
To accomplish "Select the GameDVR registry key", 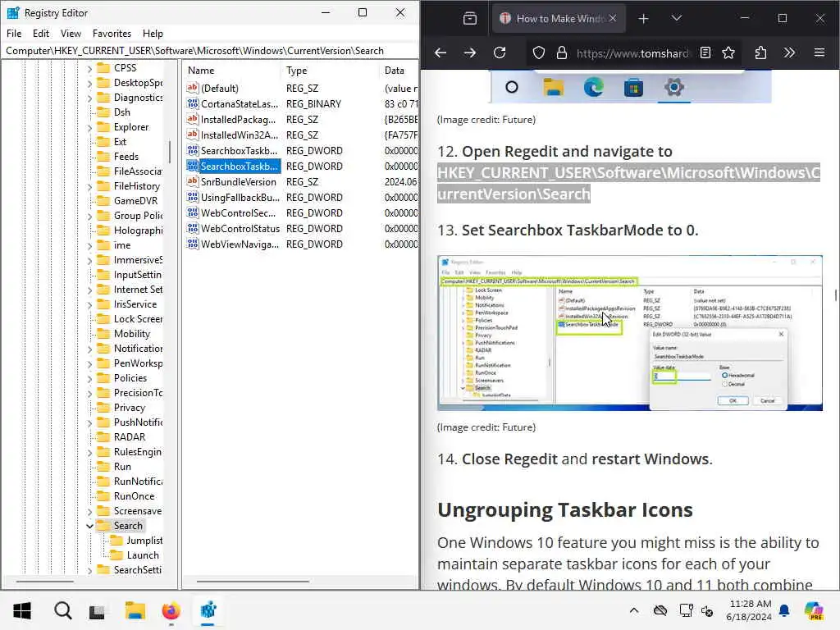I will [x=135, y=201].
